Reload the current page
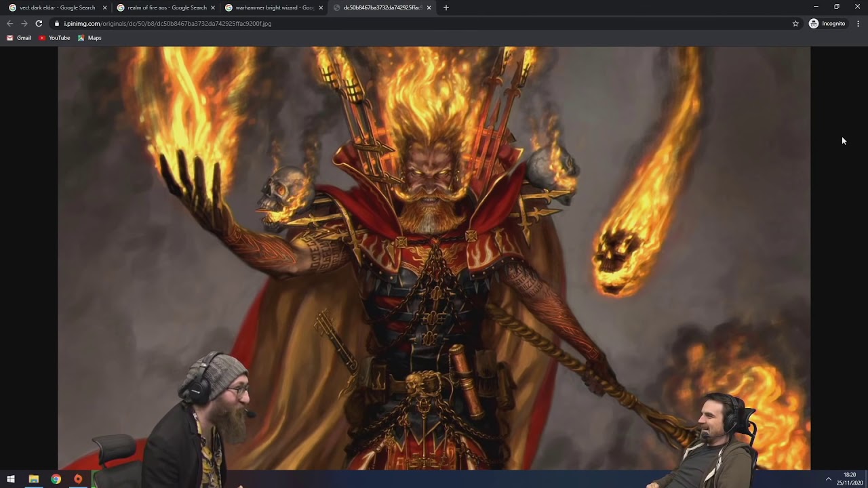This screenshot has height=488, width=868. click(x=39, y=23)
